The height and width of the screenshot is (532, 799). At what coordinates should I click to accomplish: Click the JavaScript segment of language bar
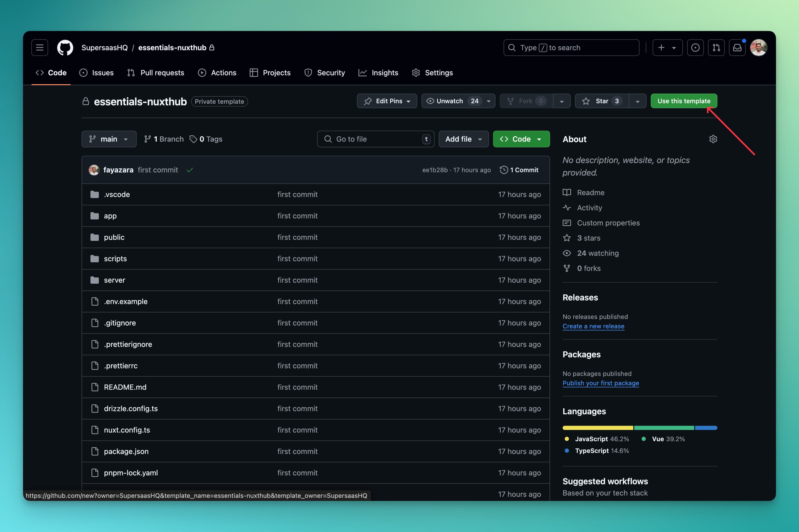tap(598, 428)
